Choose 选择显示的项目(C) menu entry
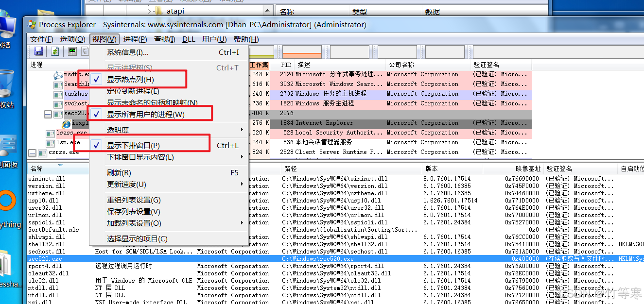Viewport: 644px width, 304px height. (x=169, y=238)
